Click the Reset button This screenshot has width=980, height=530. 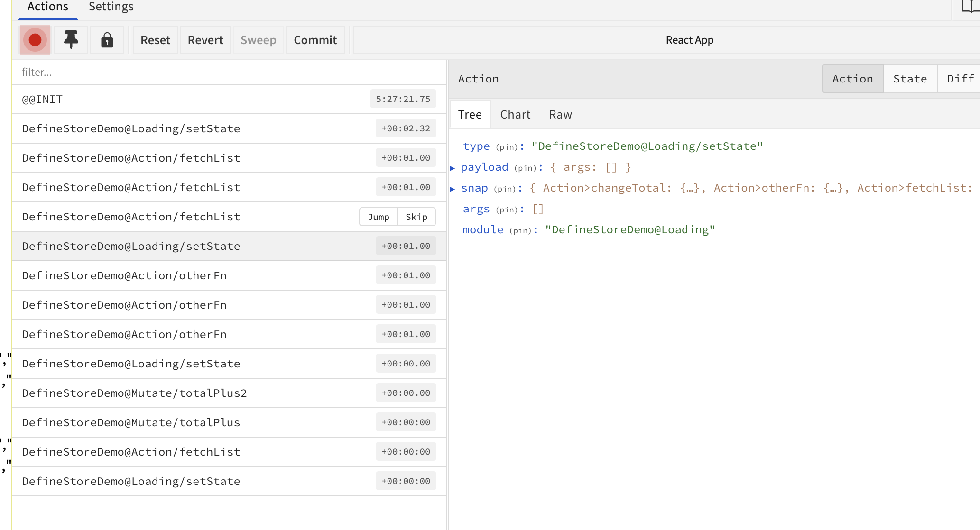click(155, 40)
